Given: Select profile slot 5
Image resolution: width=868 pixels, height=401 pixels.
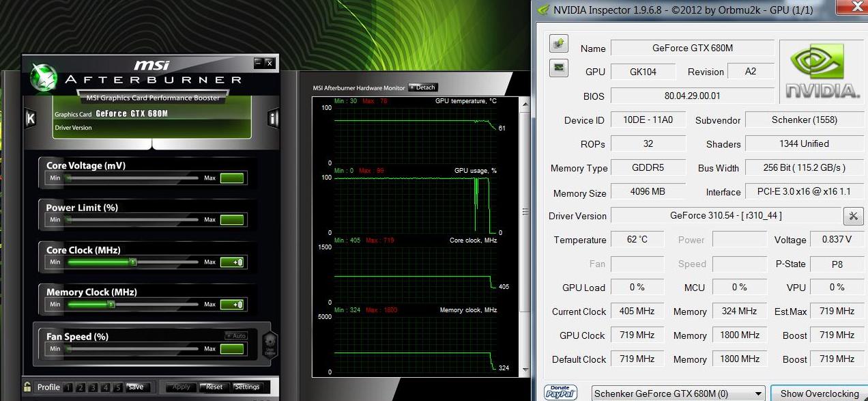Looking at the screenshot, I should coord(117,387).
